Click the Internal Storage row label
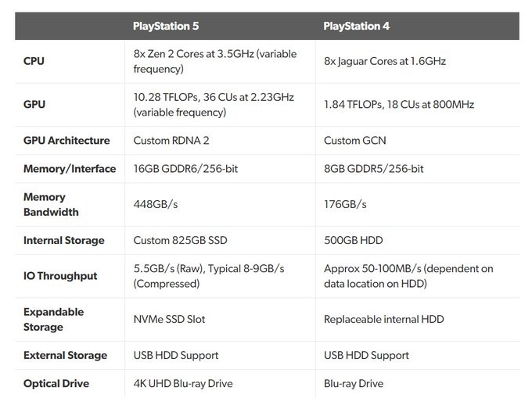Image resolution: width=532 pixels, height=412 pixels. [64, 240]
